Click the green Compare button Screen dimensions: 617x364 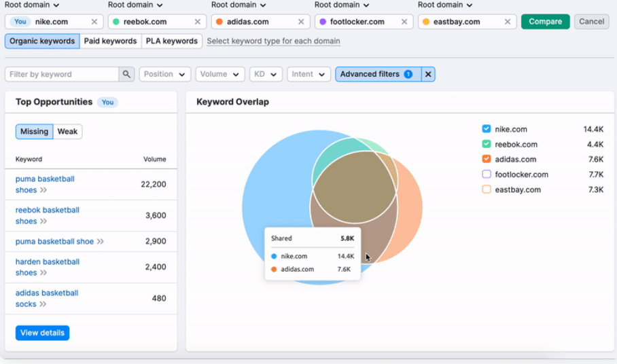[x=545, y=22]
